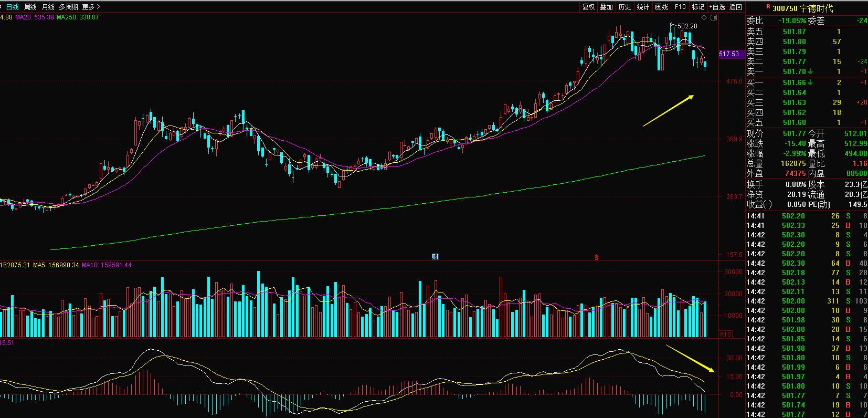
Task: Switch to the 月线 monthly chart tab
Action: [x=48, y=7]
